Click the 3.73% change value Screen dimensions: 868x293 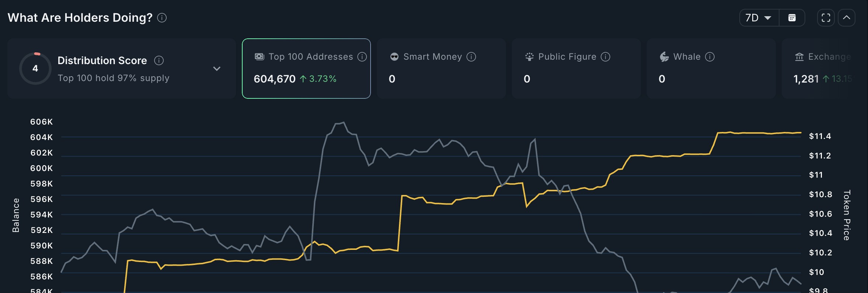(x=323, y=79)
